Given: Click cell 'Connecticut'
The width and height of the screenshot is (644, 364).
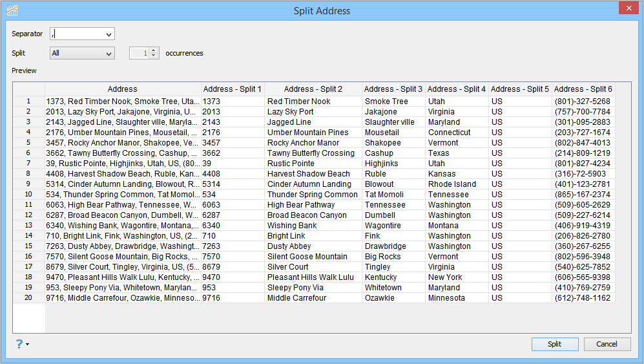Looking at the screenshot, I should pyautogui.click(x=457, y=133).
